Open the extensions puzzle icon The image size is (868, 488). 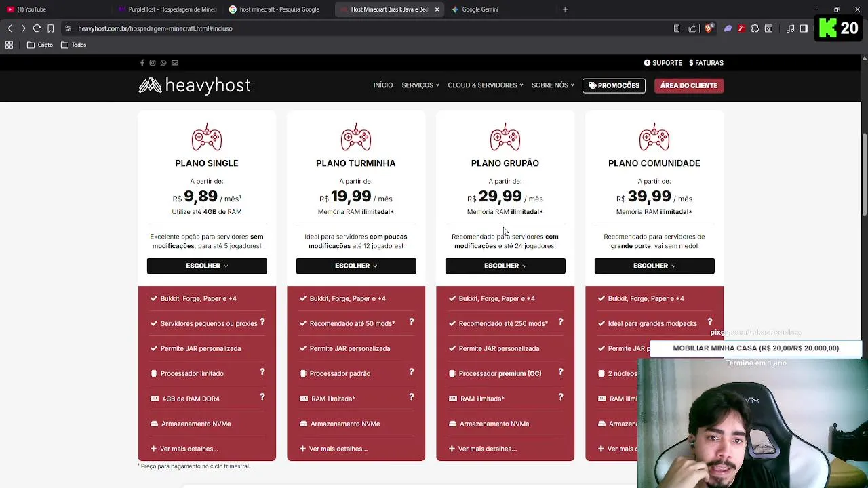pos(755,28)
